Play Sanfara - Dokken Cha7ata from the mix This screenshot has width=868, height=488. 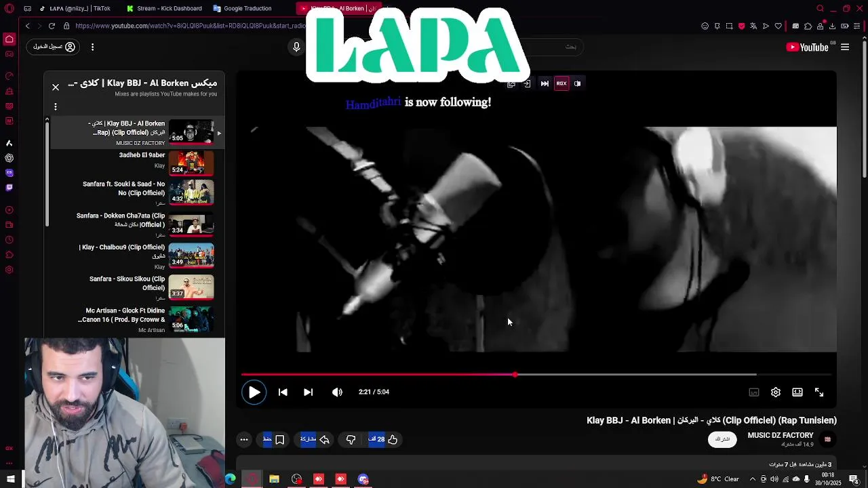click(138, 224)
